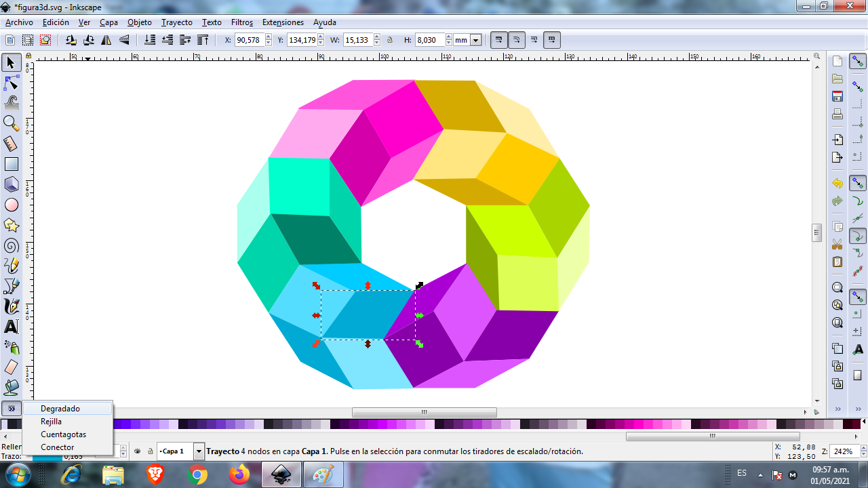Select the Node editing tool

tap(11, 83)
